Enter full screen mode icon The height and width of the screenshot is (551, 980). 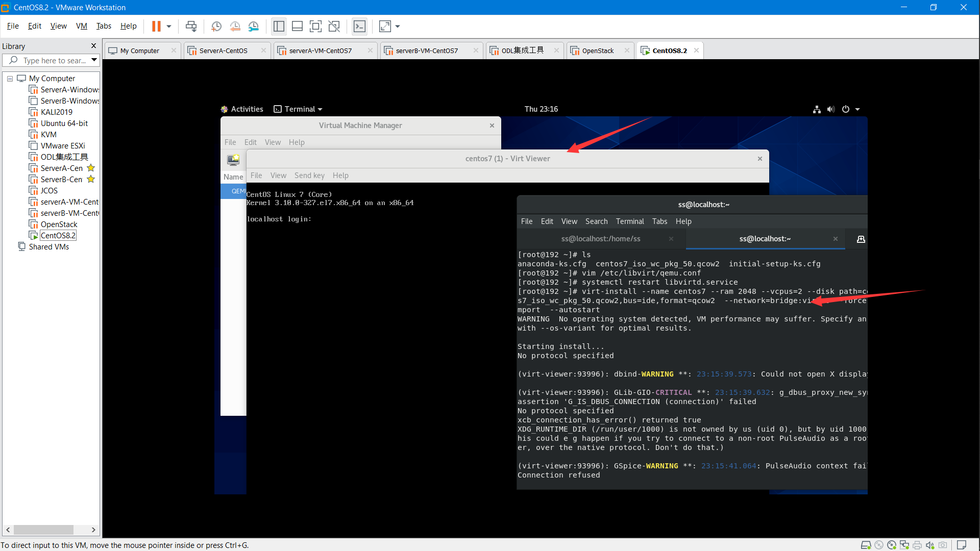315,27
